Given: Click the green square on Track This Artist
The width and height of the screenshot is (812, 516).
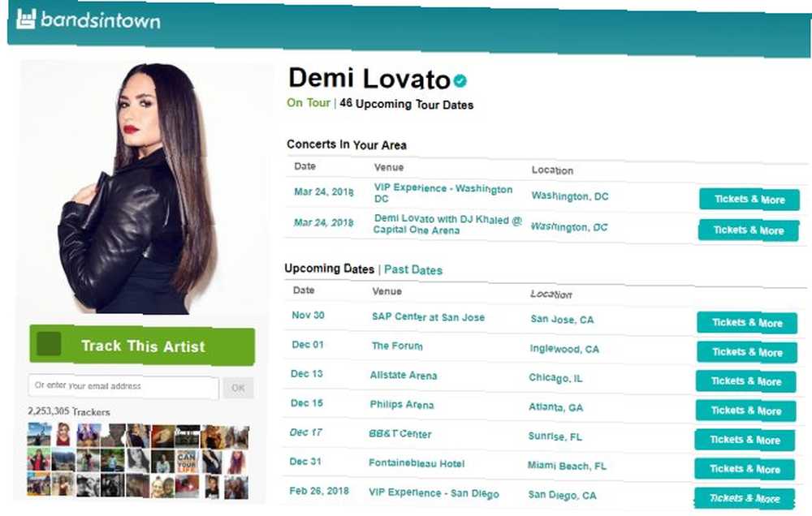Looking at the screenshot, I should coord(50,344).
